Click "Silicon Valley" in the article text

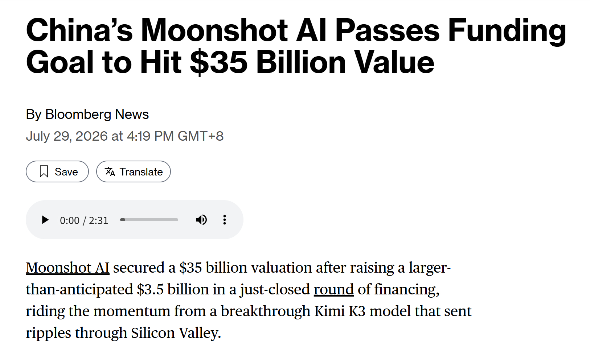coord(176,333)
